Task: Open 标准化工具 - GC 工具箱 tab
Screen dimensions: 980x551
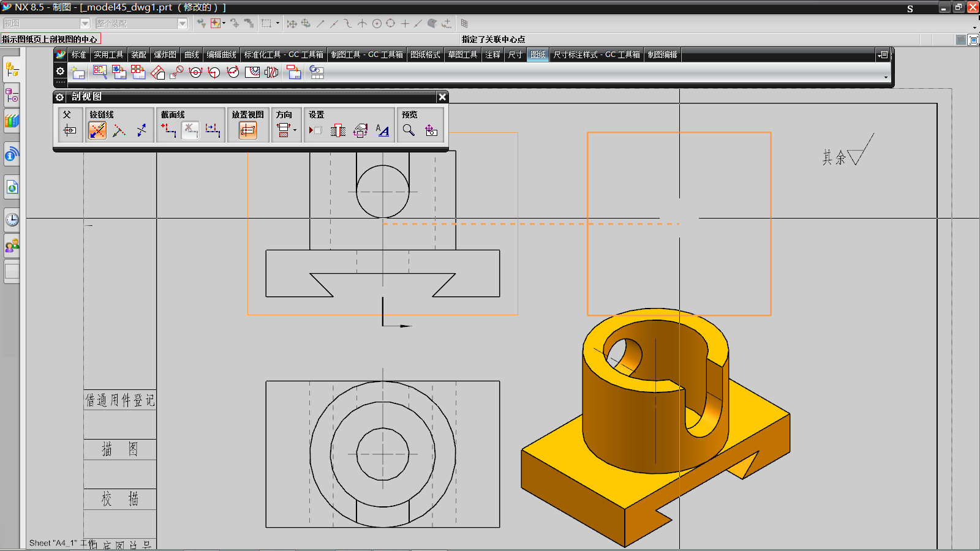Action: 284,54
